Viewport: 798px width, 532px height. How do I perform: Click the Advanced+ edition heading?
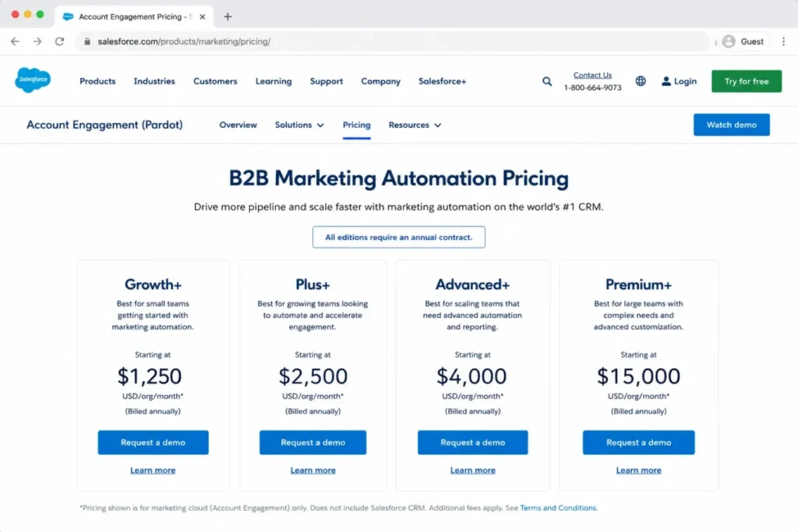(x=473, y=285)
